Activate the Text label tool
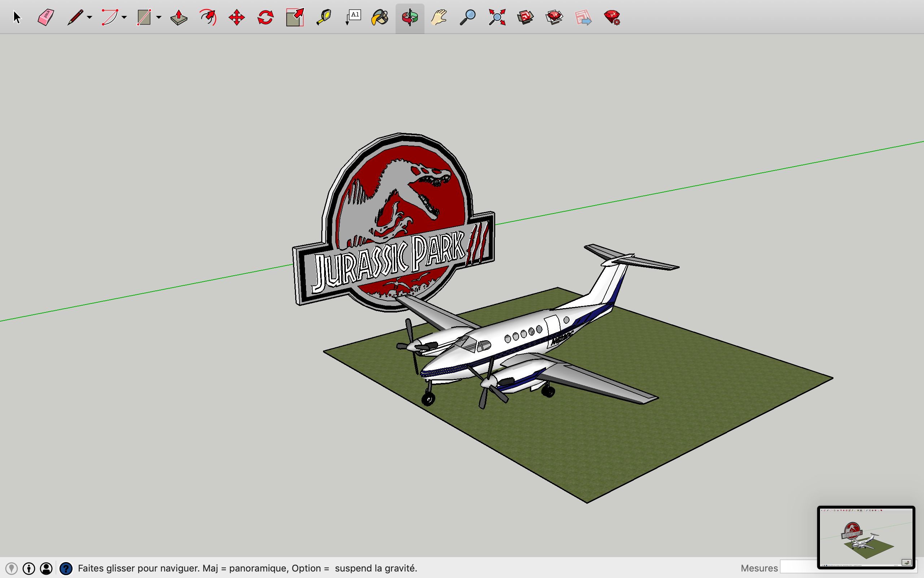The height and width of the screenshot is (578, 924). (353, 18)
